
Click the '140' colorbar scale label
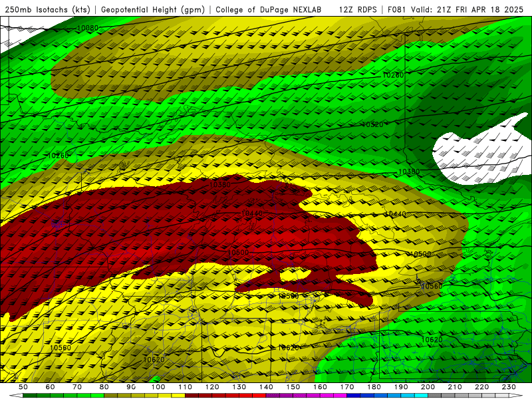266,387
